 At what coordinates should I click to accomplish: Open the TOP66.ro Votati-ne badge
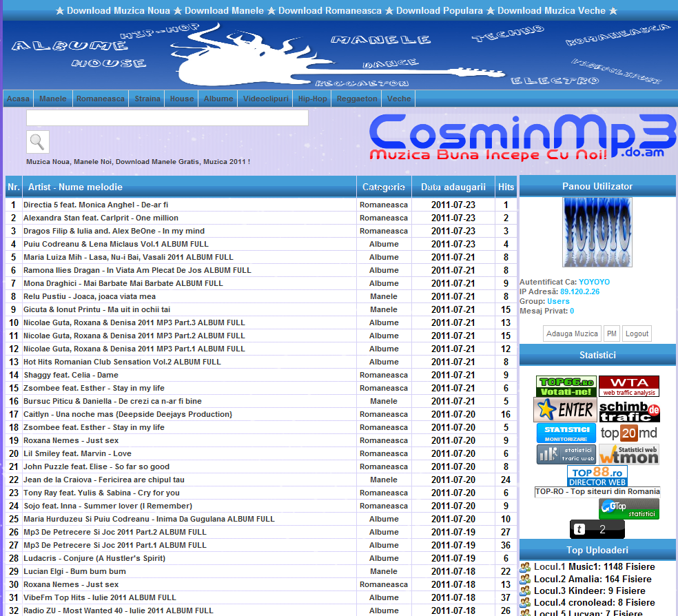pos(566,386)
